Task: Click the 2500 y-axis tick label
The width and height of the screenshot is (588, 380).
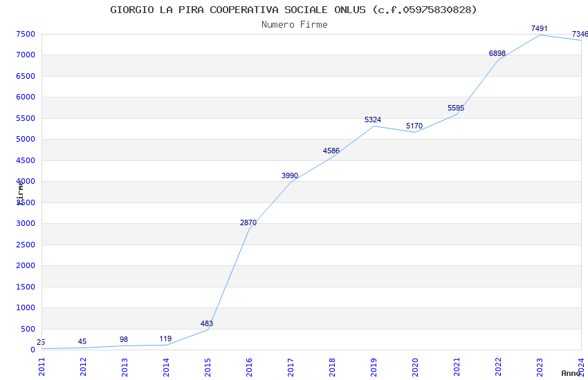Action: click(x=26, y=245)
